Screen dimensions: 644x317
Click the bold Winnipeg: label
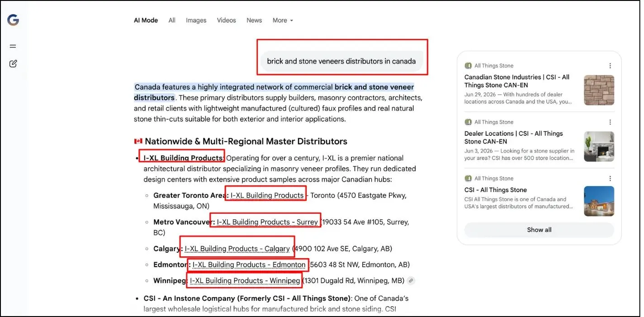click(171, 281)
